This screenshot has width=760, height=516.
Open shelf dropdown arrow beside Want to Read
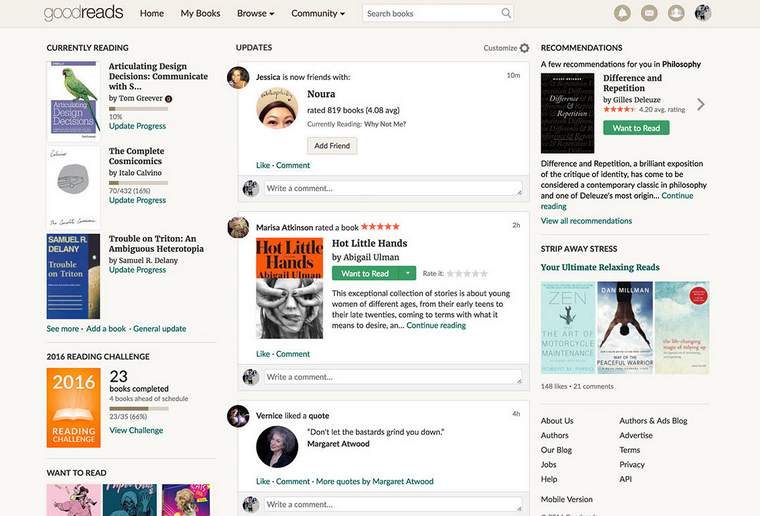(x=407, y=273)
